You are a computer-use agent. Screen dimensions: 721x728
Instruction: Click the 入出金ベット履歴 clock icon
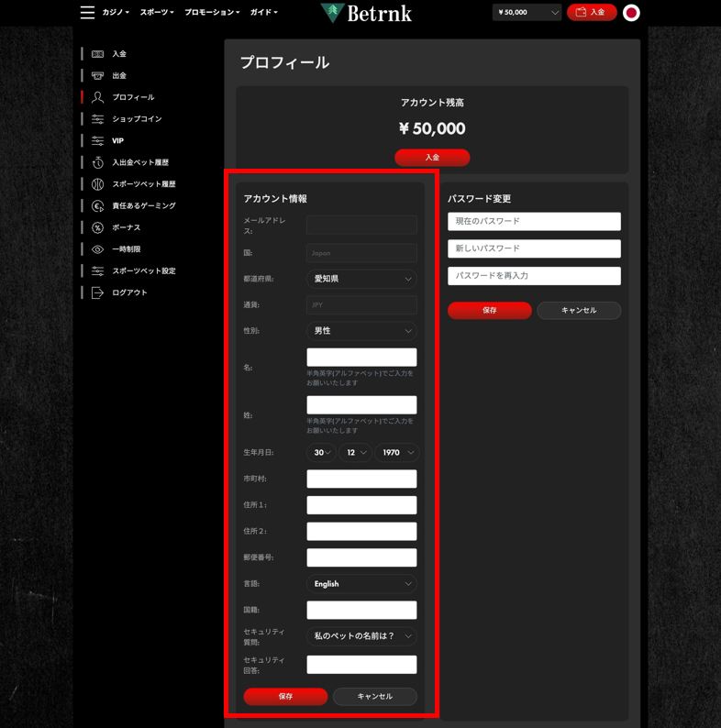97,162
